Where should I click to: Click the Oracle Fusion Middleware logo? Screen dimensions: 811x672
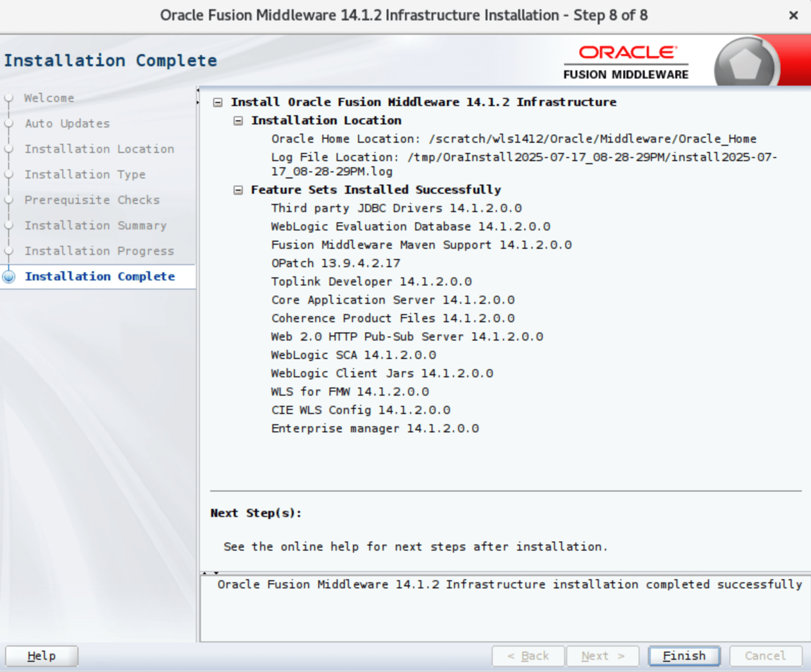[626, 63]
